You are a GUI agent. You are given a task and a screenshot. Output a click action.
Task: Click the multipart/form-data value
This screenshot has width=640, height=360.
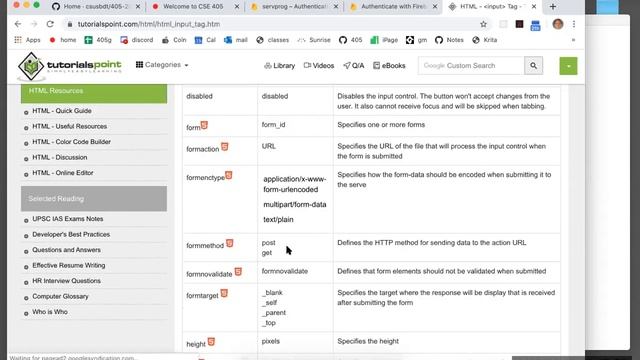[295, 204]
